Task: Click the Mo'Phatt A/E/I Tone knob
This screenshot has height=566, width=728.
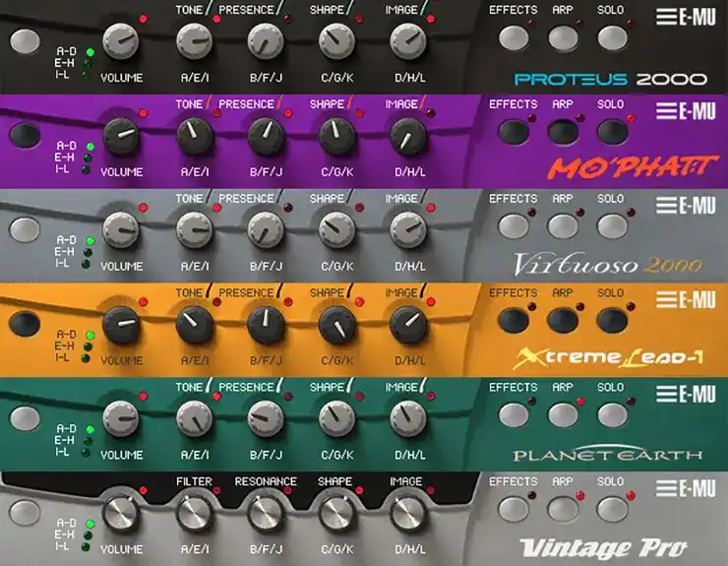Action: click(194, 136)
